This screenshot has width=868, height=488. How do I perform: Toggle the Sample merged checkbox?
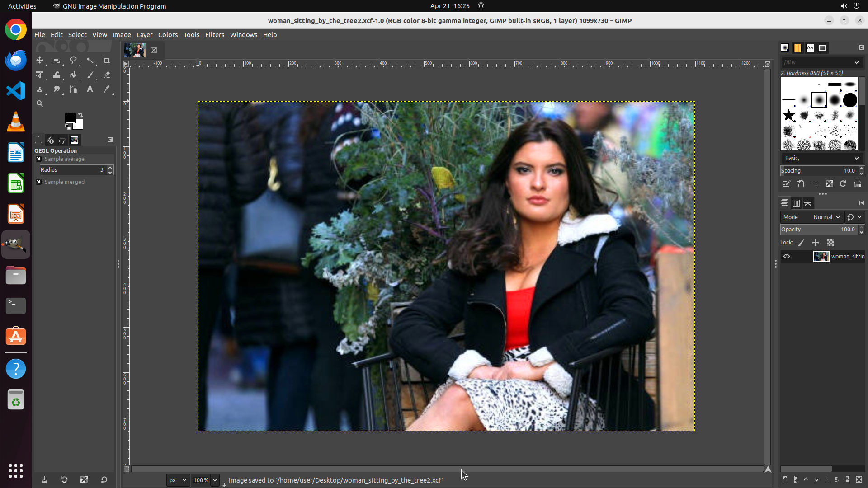pyautogui.click(x=39, y=182)
